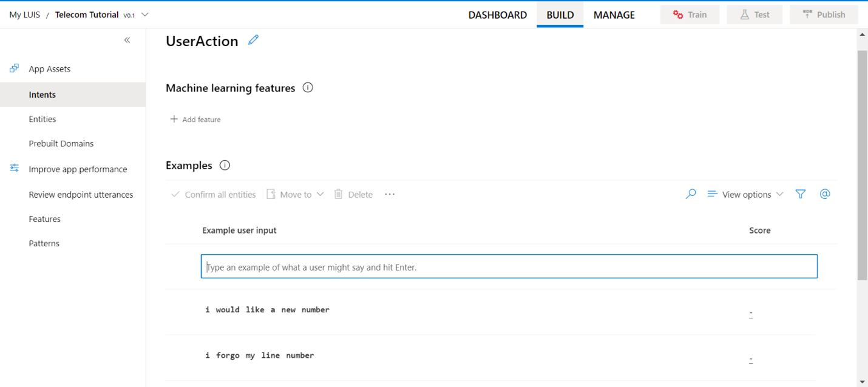This screenshot has width=868, height=387.
Task: Click the three-dot more options icon
Action: [x=390, y=194]
